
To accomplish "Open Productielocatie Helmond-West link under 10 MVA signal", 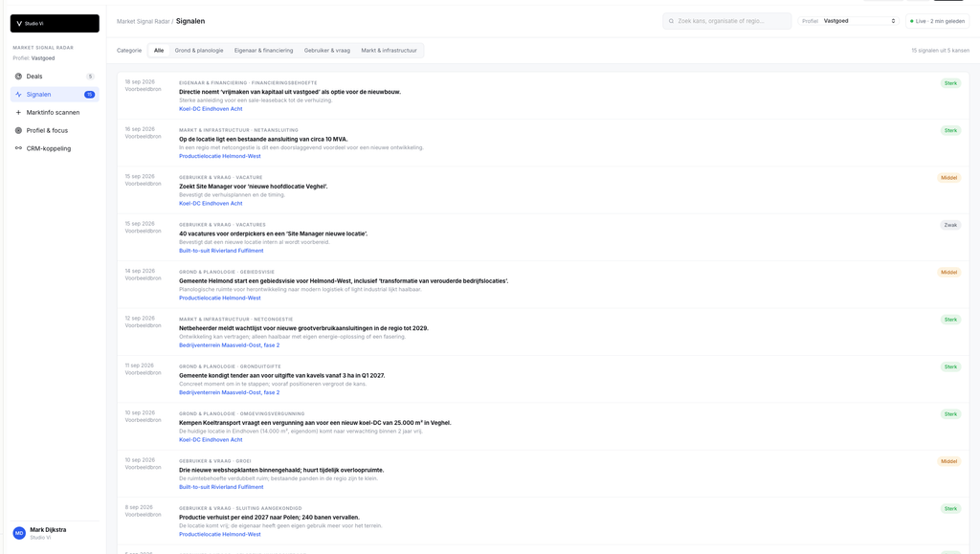I will click(x=219, y=156).
